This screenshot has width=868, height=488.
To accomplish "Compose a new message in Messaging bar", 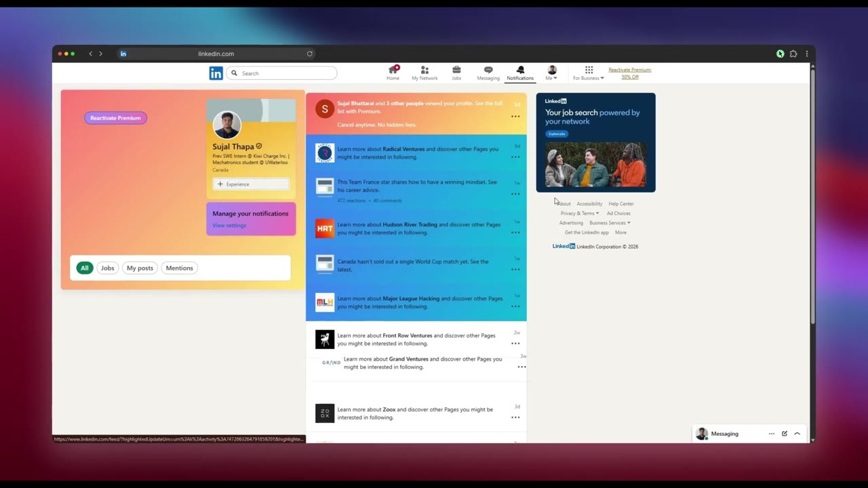I will [x=785, y=434].
